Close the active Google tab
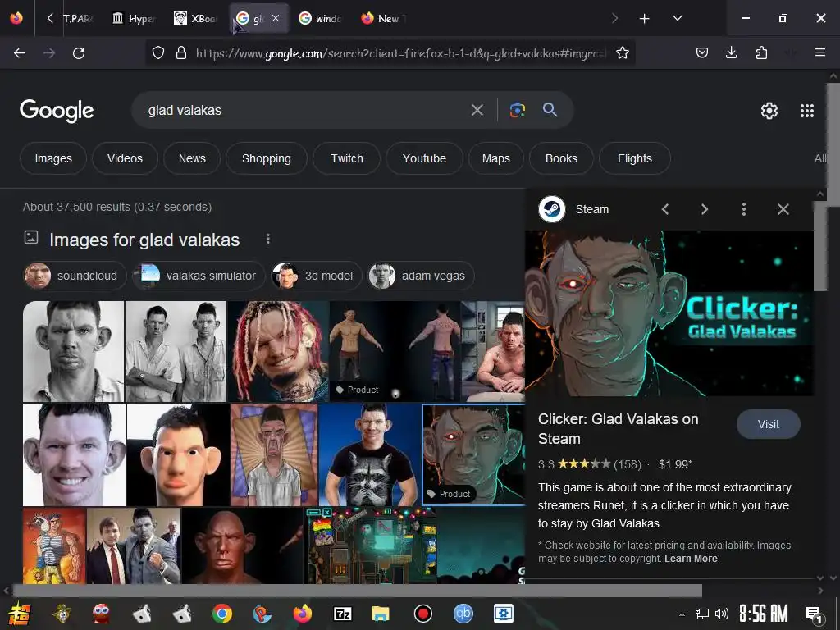Viewport: 840px width, 630px height. click(276, 18)
